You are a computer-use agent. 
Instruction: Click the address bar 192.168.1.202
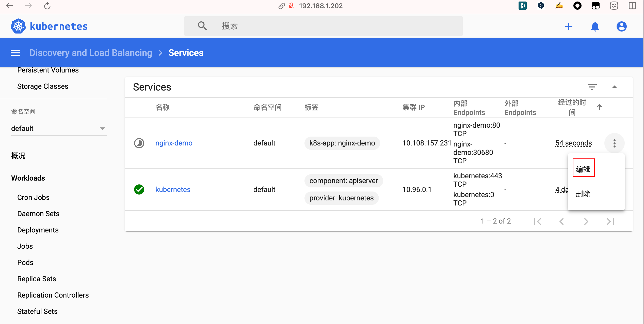point(321,6)
